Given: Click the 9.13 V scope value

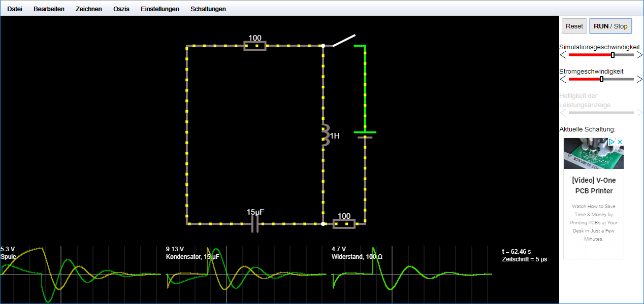Looking at the screenshot, I should coord(175,249).
